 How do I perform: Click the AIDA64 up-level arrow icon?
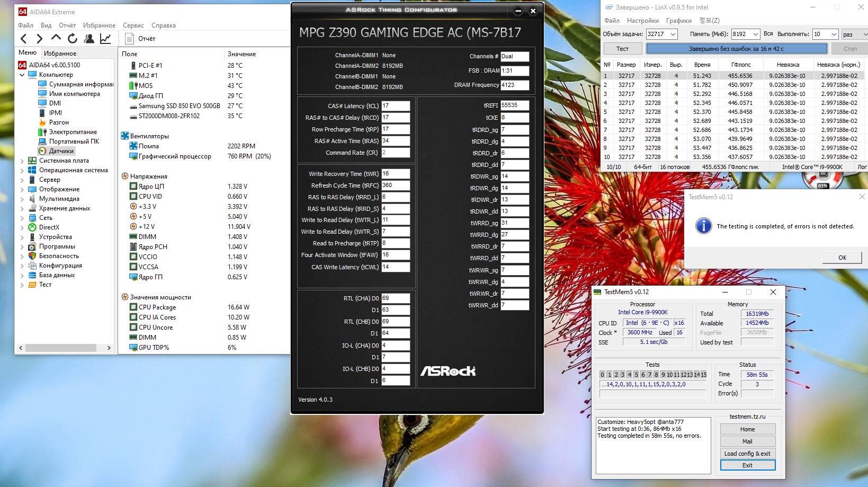56,38
